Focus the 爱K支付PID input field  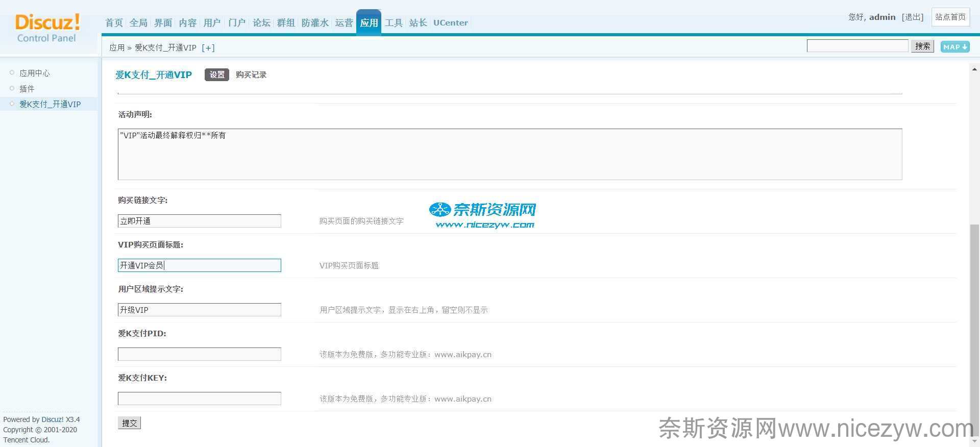(199, 354)
